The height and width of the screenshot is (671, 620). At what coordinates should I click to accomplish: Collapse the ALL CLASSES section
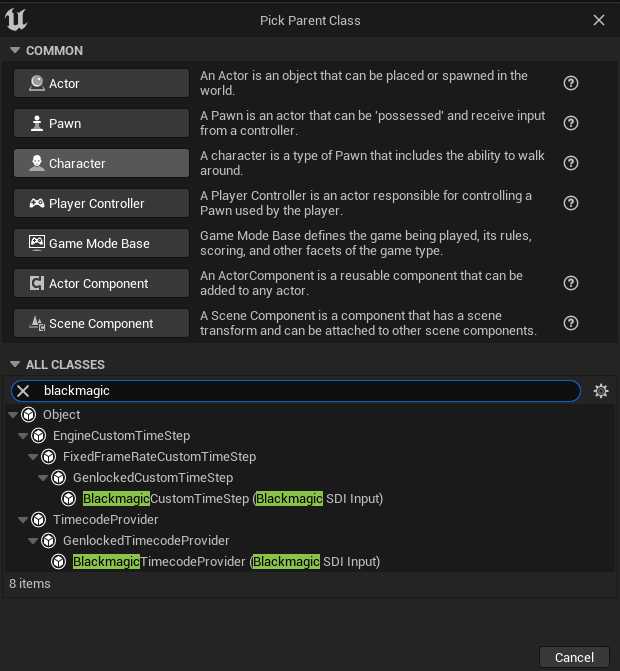15,364
